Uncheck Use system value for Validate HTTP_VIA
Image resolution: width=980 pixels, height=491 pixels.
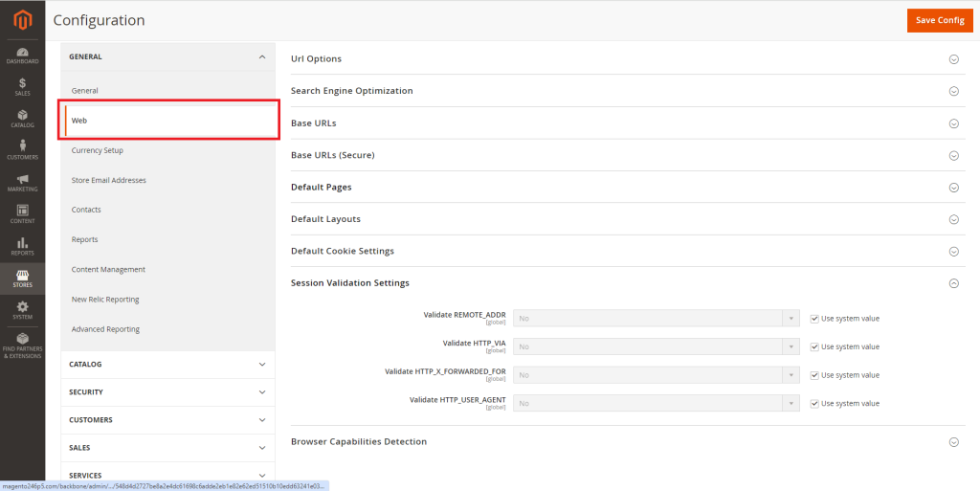[x=814, y=347]
